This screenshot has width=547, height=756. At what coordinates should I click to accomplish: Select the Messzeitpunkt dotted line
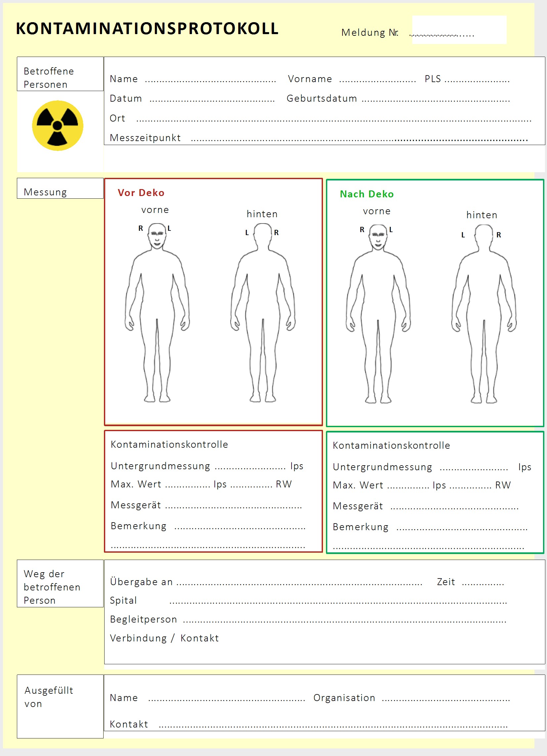[x=359, y=139]
